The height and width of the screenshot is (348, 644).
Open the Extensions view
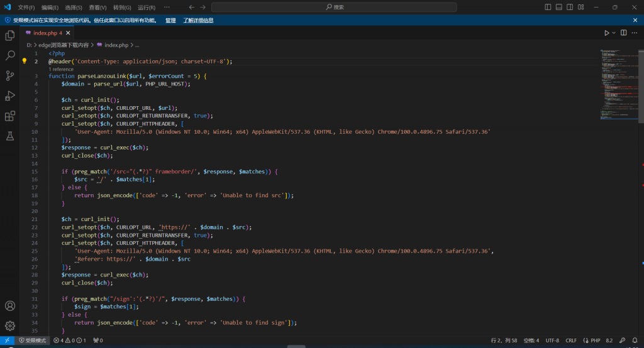pos(10,116)
